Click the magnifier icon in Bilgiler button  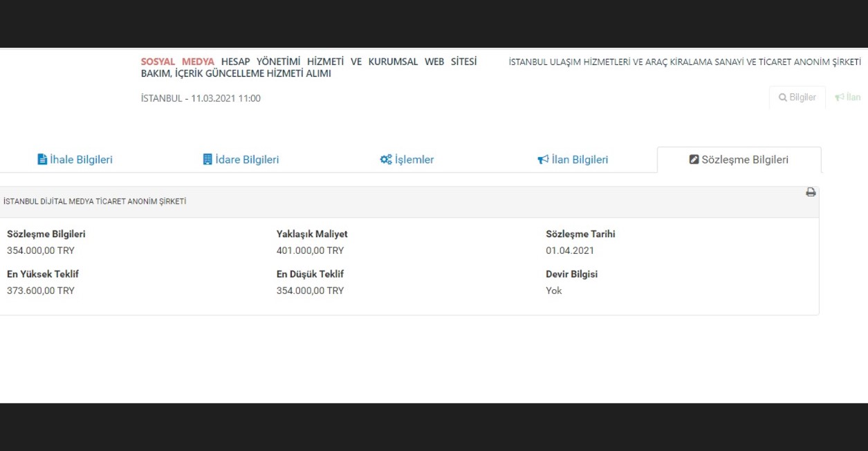[x=783, y=98]
